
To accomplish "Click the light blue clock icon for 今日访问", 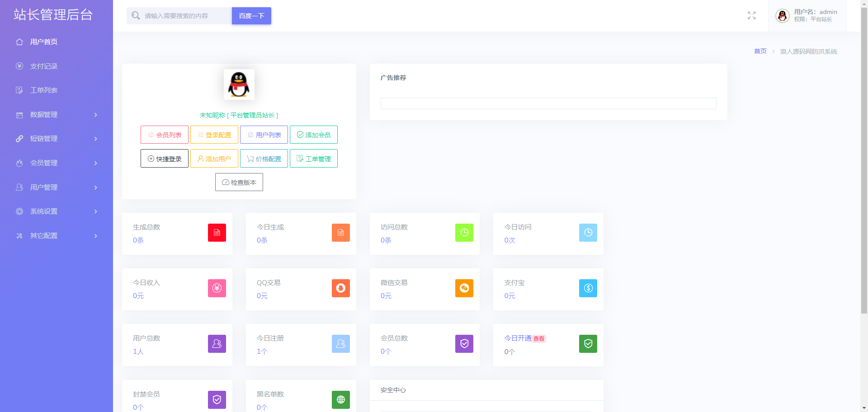I will 588,233.
